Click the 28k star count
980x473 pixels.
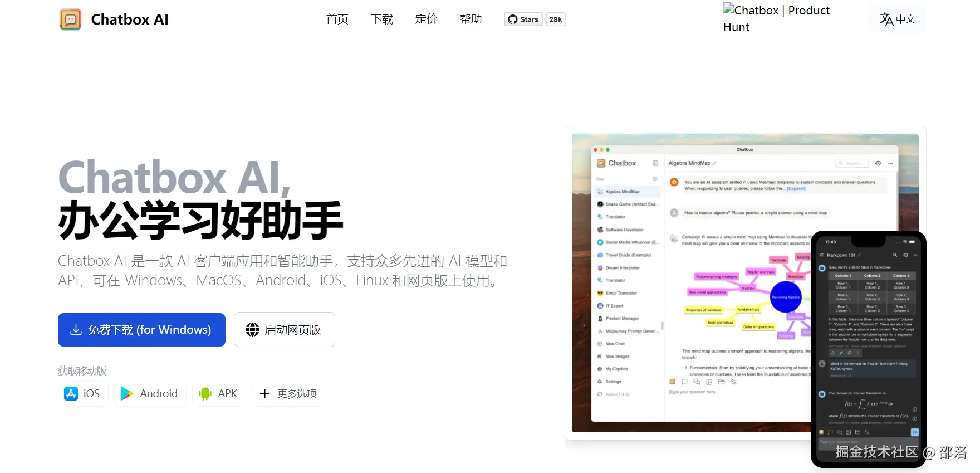pyautogui.click(x=556, y=19)
